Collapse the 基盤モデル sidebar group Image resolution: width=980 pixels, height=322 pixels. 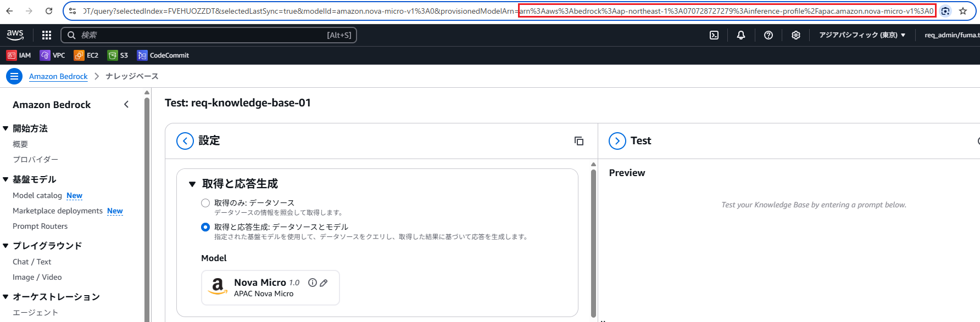pos(5,179)
